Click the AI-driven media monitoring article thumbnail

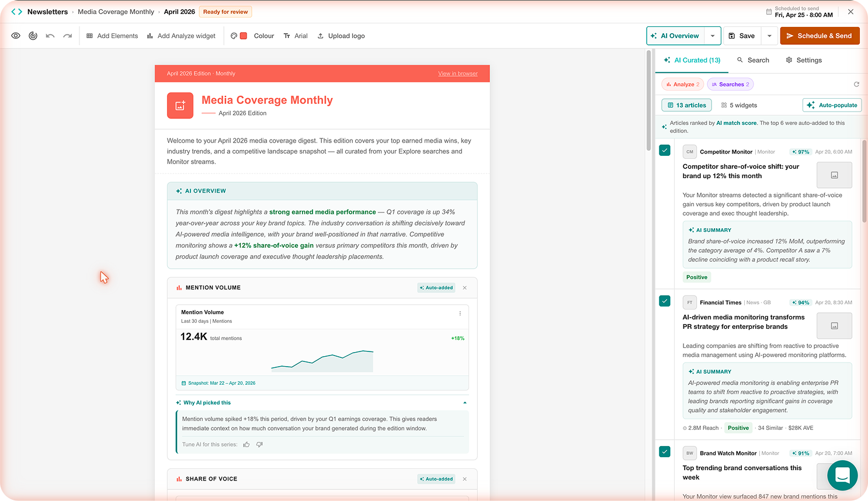coord(834,326)
